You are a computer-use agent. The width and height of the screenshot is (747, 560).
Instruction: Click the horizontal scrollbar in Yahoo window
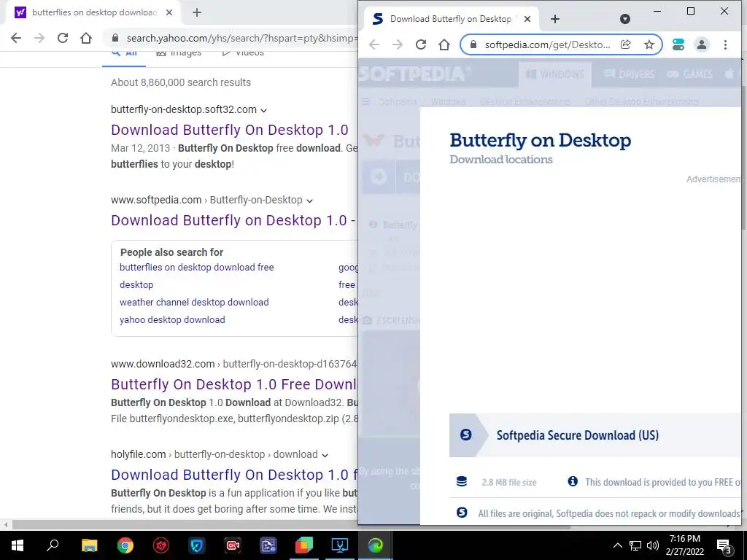(x=290, y=525)
